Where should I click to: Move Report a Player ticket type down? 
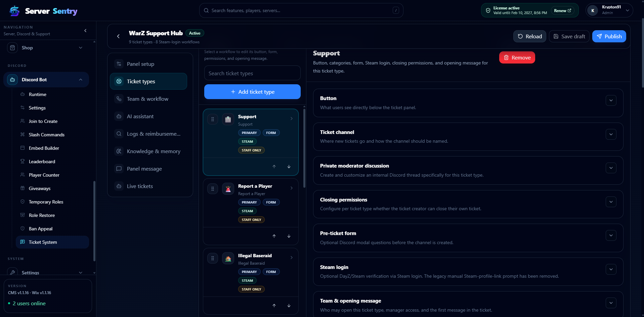[289, 236]
